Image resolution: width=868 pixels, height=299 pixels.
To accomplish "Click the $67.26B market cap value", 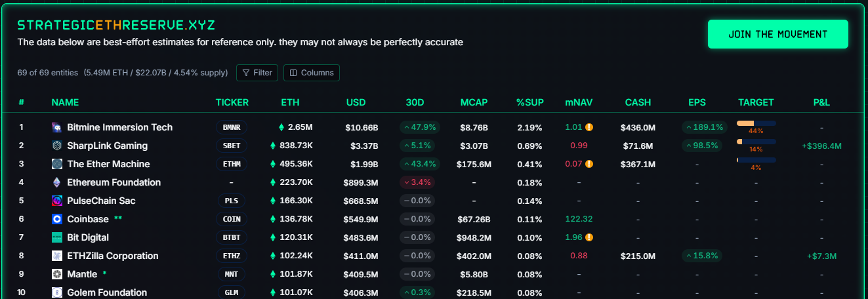I will click(x=474, y=219).
